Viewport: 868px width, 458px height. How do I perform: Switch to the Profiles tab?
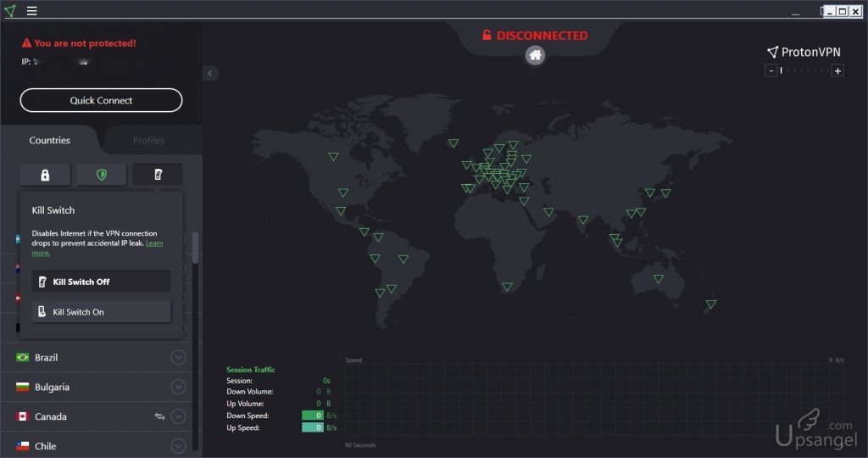click(x=148, y=140)
